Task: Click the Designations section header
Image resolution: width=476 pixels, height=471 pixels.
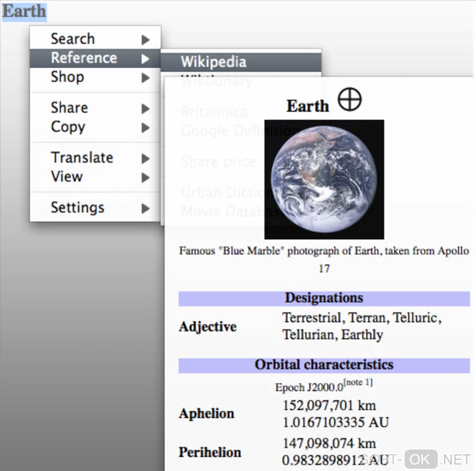Action: (x=324, y=298)
